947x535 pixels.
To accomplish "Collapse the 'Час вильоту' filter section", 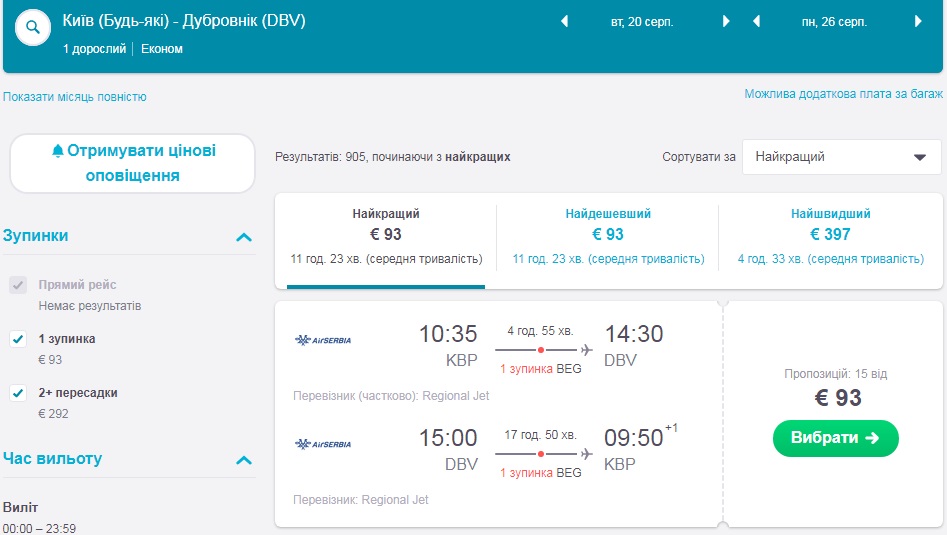I will [x=243, y=460].
